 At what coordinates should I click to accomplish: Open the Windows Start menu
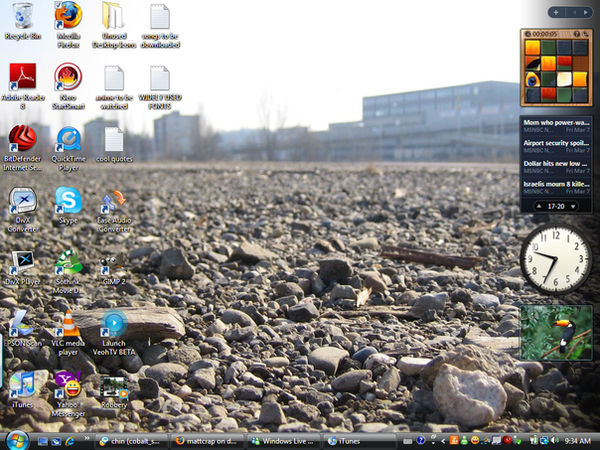[16, 441]
